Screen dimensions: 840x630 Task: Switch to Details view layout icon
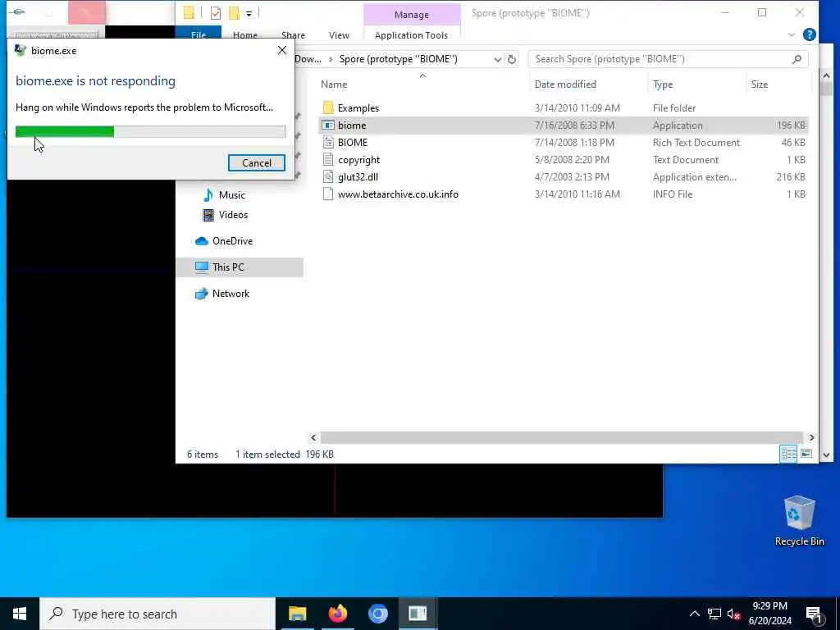point(788,454)
